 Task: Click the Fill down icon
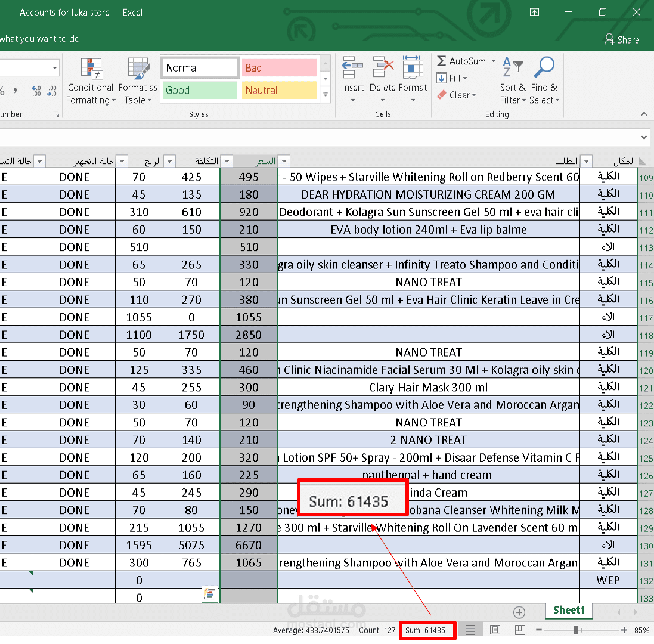[x=441, y=78]
